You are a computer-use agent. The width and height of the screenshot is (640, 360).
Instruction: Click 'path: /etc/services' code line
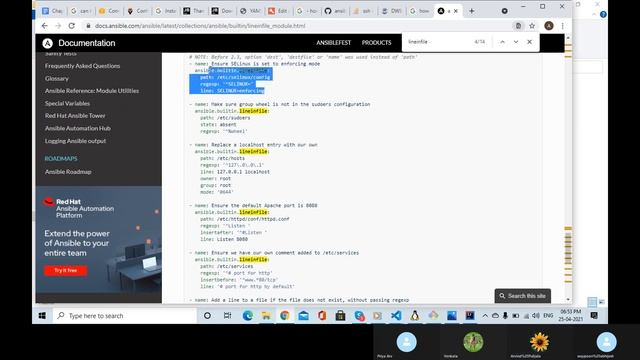(227, 266)
